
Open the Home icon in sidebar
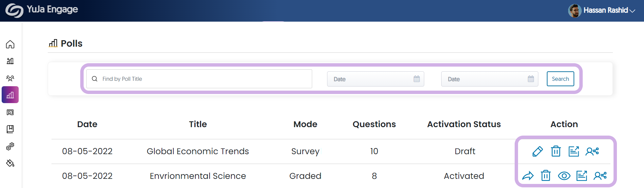pos(10,44)
